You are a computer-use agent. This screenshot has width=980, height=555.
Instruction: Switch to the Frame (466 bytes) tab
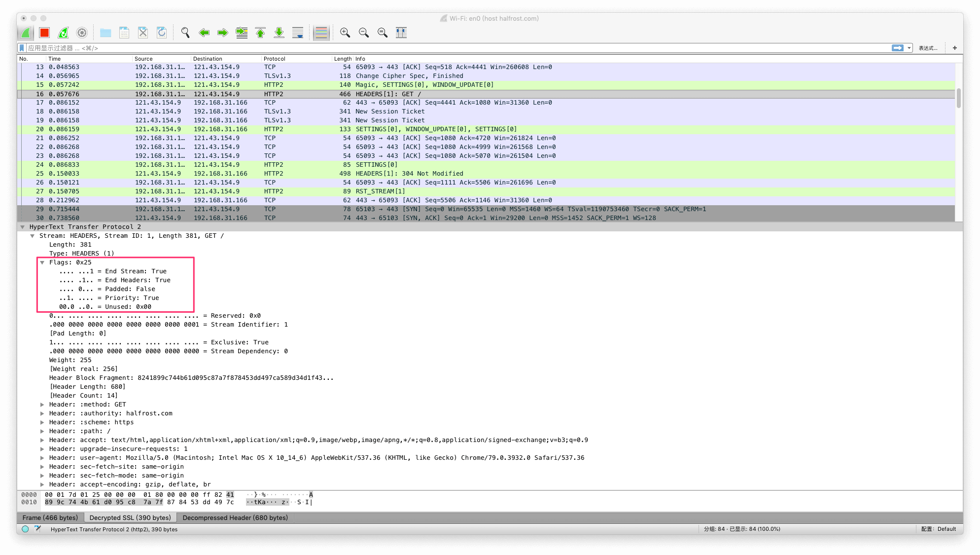(x=50, y=518)
